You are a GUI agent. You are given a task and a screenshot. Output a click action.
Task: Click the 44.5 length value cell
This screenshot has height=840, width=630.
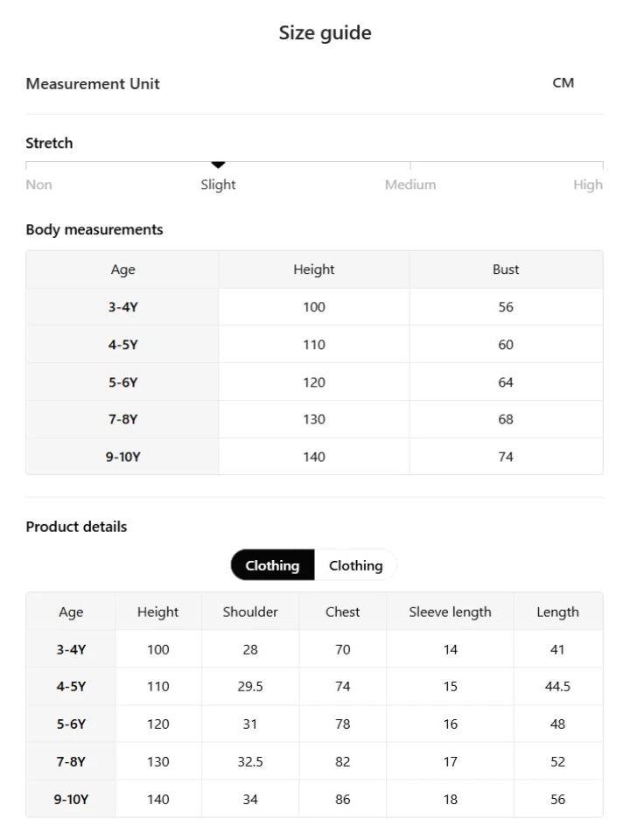[557, 686]
